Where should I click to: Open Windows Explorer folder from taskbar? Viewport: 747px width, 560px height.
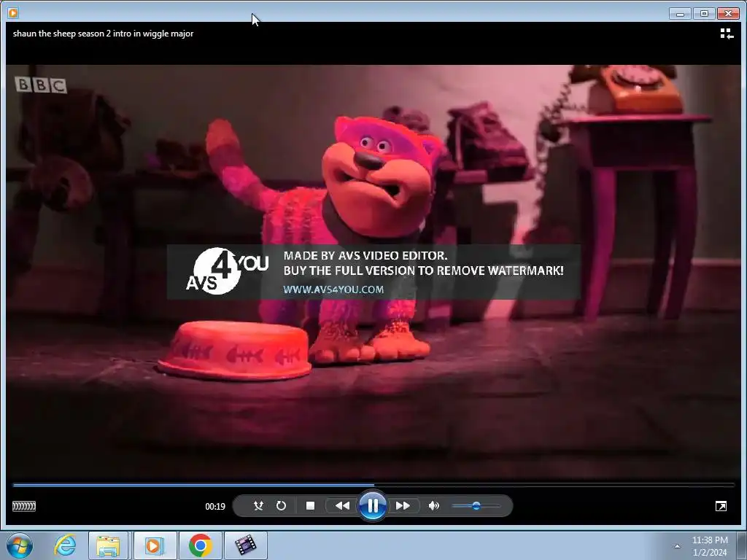click(x=108, y=545)
